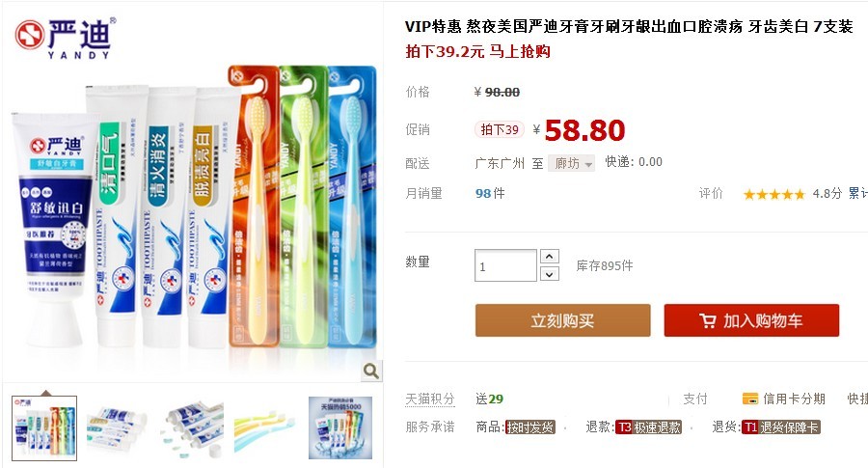Click the Yandy brand logo

[x=66, y=39]
